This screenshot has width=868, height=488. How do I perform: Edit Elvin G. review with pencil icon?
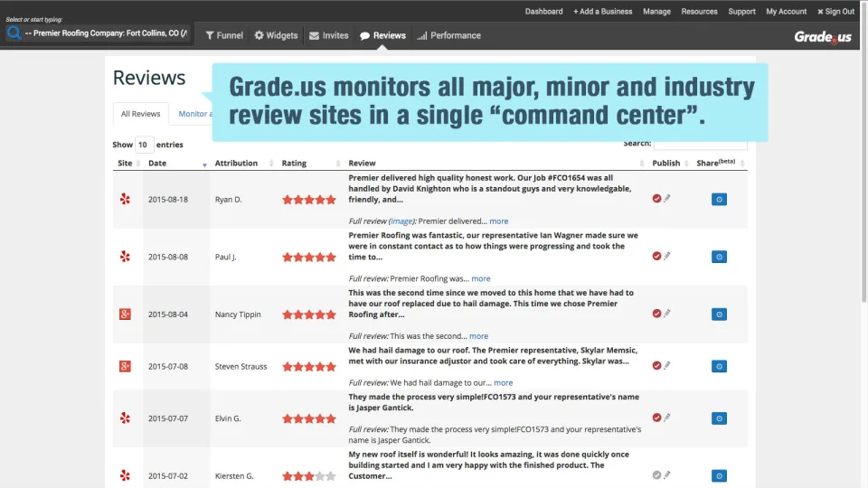click(667, 418)
